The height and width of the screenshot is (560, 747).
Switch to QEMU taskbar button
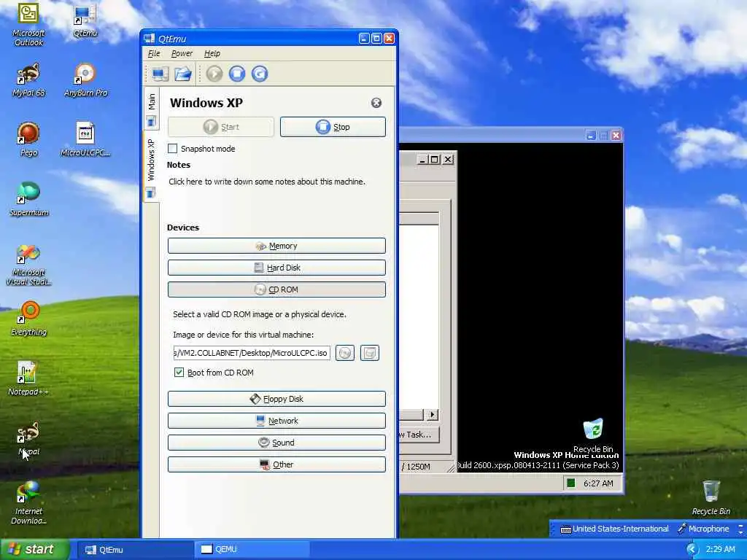tap(252, 550)
